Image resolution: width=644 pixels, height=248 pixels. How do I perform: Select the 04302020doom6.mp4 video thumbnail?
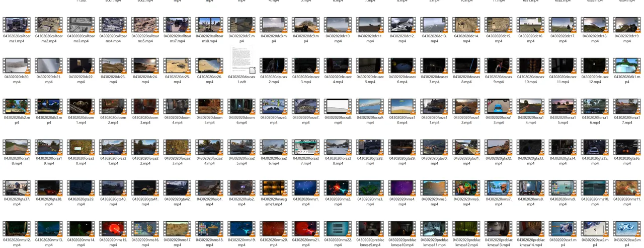[x=242, y=106]
